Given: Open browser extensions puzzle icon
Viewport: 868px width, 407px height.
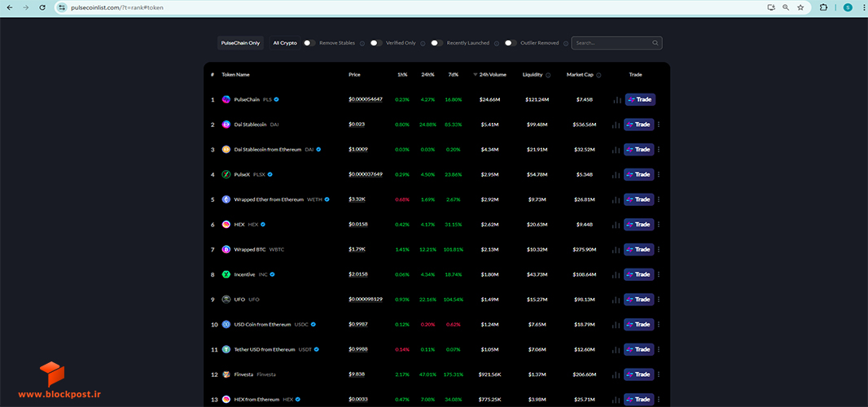Looking at the screenshot, I should coord(823,8).
